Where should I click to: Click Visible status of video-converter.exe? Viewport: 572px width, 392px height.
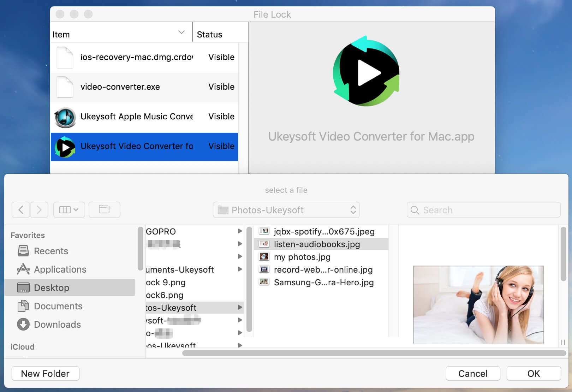[x=221, y=87]
